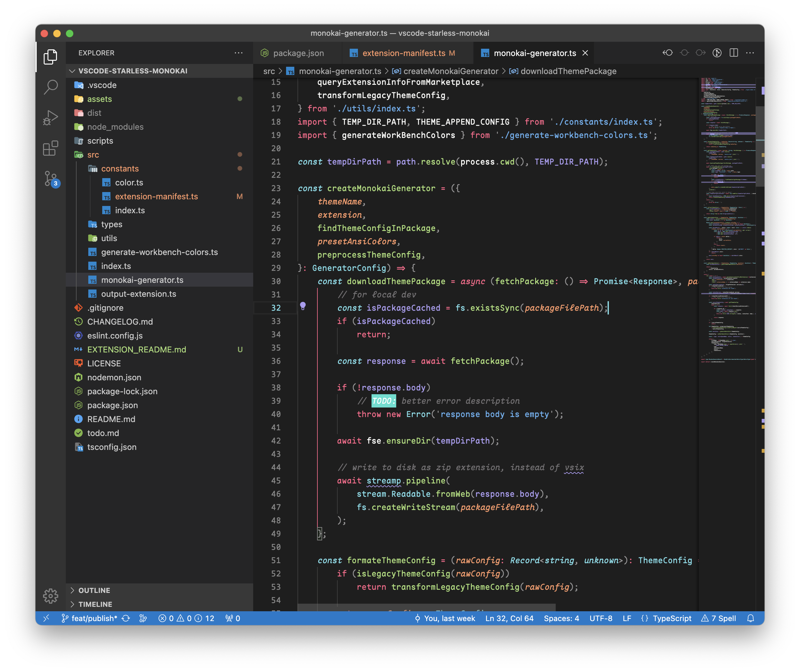This screenshot has width=800, height=672.
Task: Click the TypeScript language mode selector
Action: coord(672,618)
